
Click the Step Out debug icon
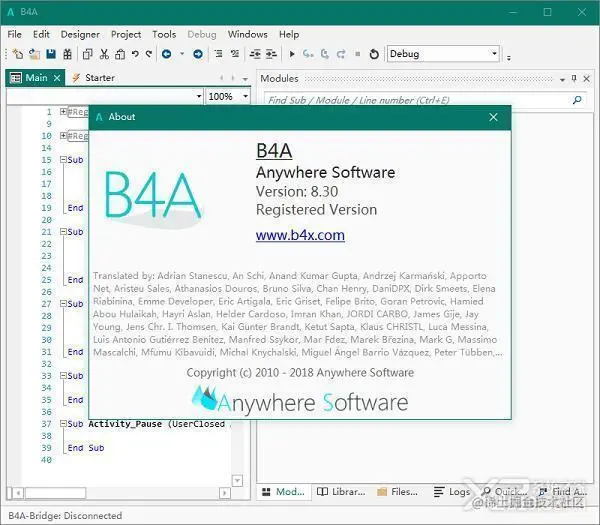[341, 54]
